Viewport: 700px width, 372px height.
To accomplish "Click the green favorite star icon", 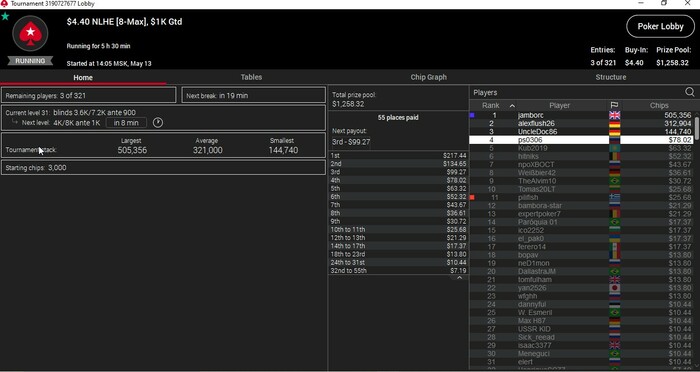I will pyautogui.click(x=5, y=17).
